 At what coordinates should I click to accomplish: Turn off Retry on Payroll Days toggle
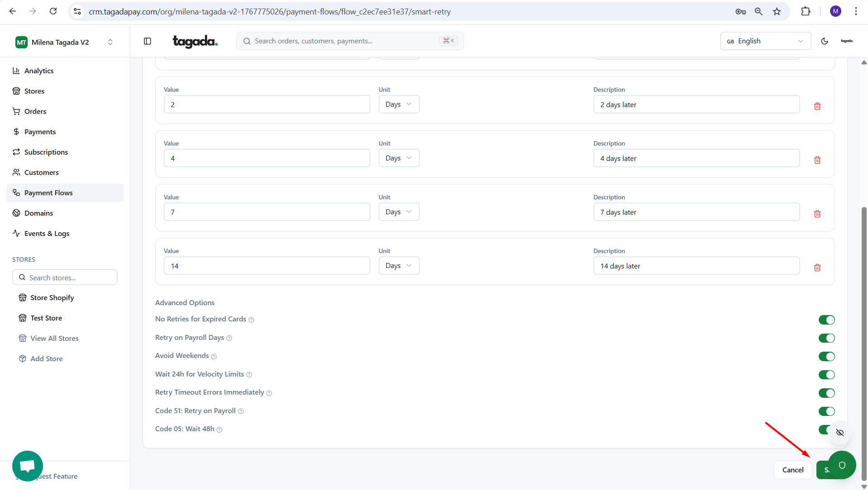pos(826,338)
